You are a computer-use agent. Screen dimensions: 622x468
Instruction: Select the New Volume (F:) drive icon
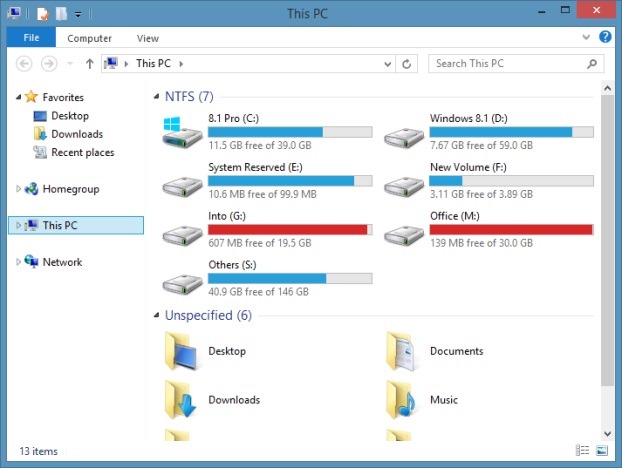tap(404, 186)
